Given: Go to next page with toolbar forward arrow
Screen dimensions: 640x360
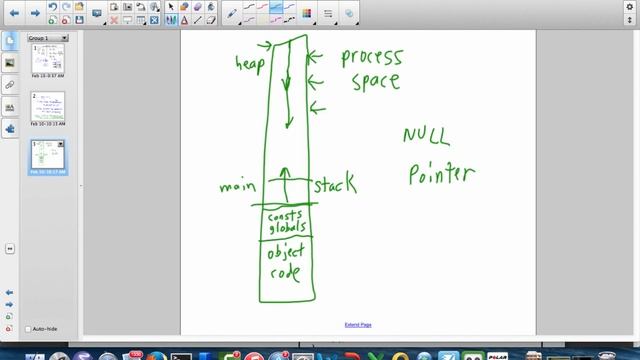Looking at the screenshot, I should (36, 13).
